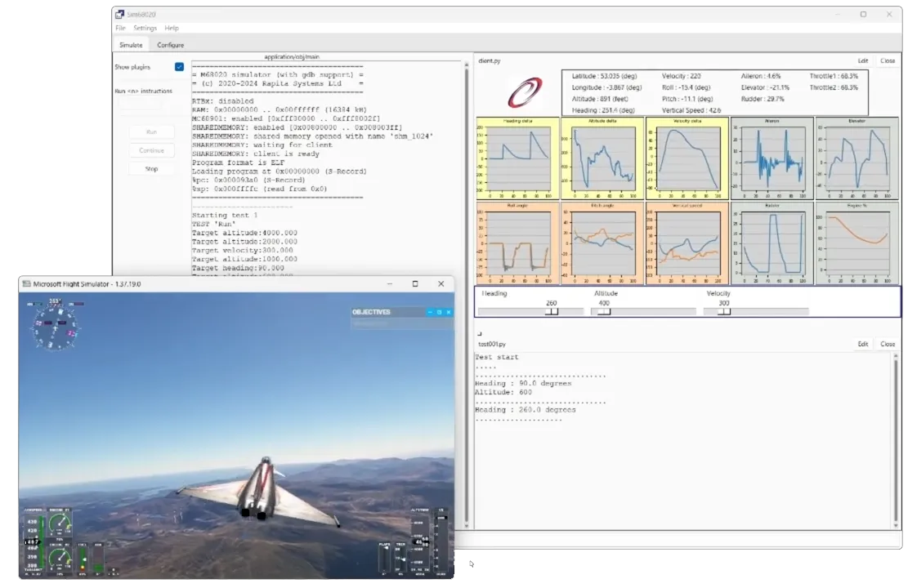Select the Engine % chart
Image resolution: width=917 pixels, height=588 pixels.
pos(857,243)
